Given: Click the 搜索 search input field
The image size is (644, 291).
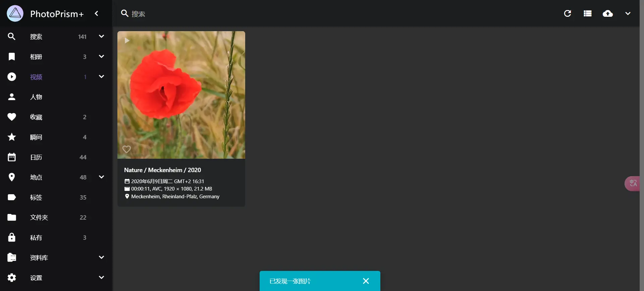Looking at the screenshot, I should 339,14.
